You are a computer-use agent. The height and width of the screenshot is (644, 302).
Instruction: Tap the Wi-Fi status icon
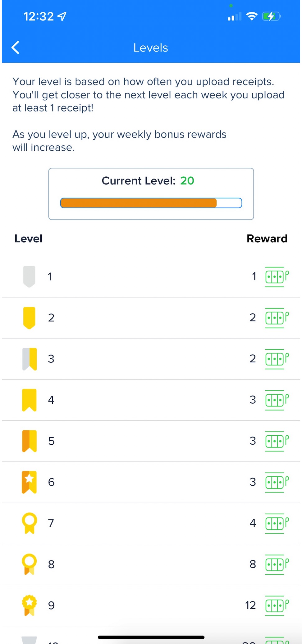(x=251, y=16)
